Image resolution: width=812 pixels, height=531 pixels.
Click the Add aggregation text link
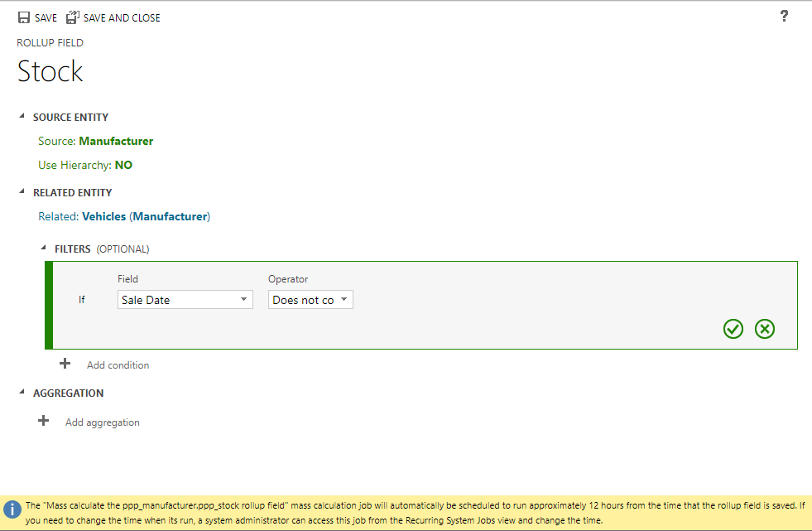[103, 422]
